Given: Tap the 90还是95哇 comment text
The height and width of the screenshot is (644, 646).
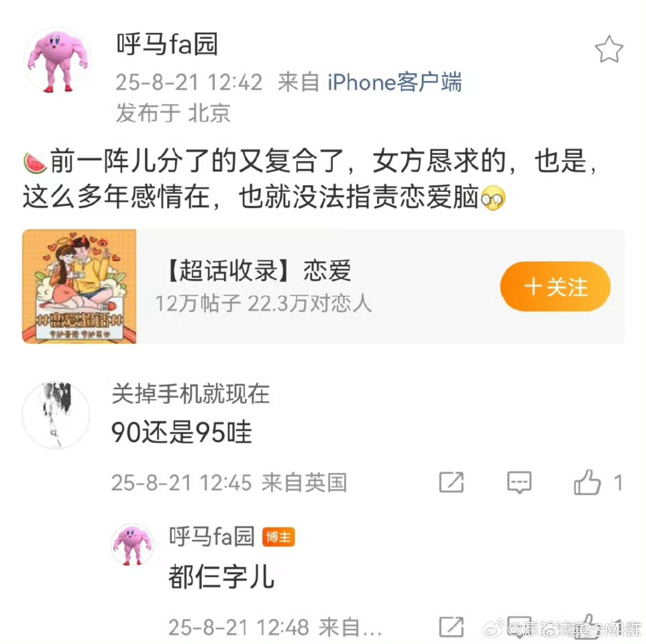Looking at the screenshot, I should pyautogui.click(x=182, y=432).
